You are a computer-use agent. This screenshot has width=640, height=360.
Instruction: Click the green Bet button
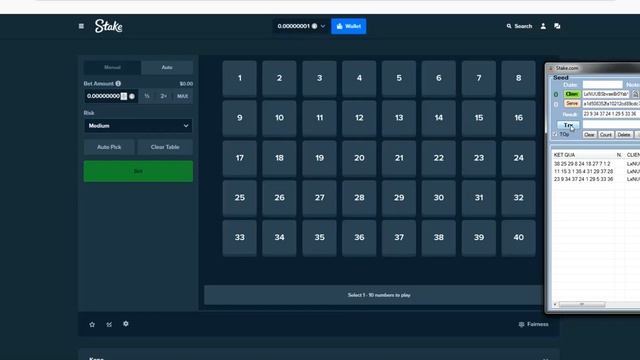coord(138,171)
